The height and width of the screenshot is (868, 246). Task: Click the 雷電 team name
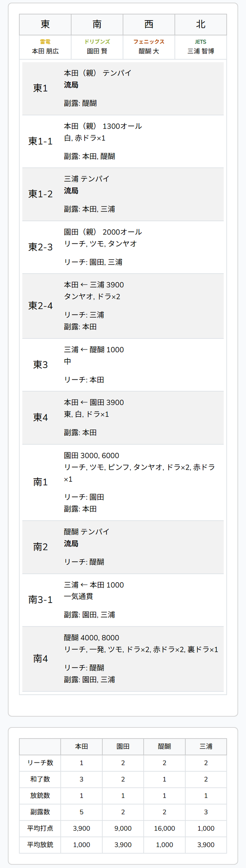45,41
